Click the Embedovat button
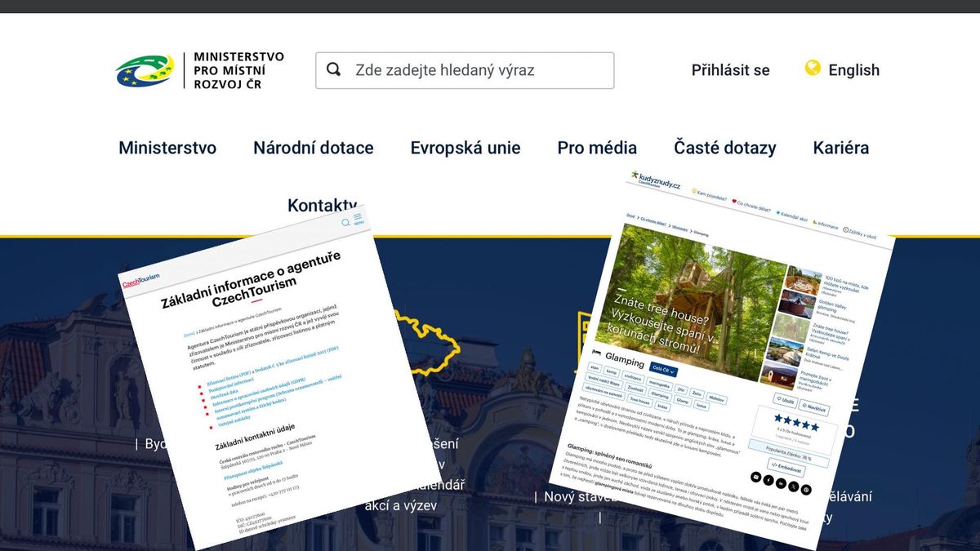The image size is (980, 551). coord(785,468)
